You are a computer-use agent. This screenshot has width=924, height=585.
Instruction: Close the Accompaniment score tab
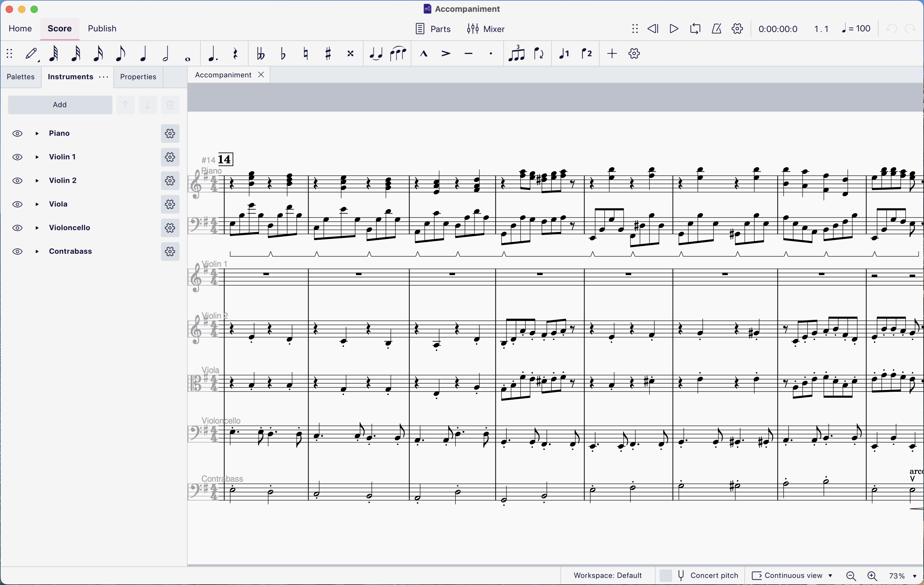point(261,75)
